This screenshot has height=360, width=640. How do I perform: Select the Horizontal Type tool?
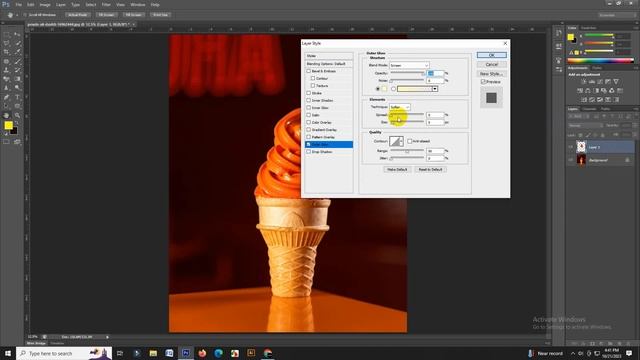pyautogui.click(x=17, y=97)
